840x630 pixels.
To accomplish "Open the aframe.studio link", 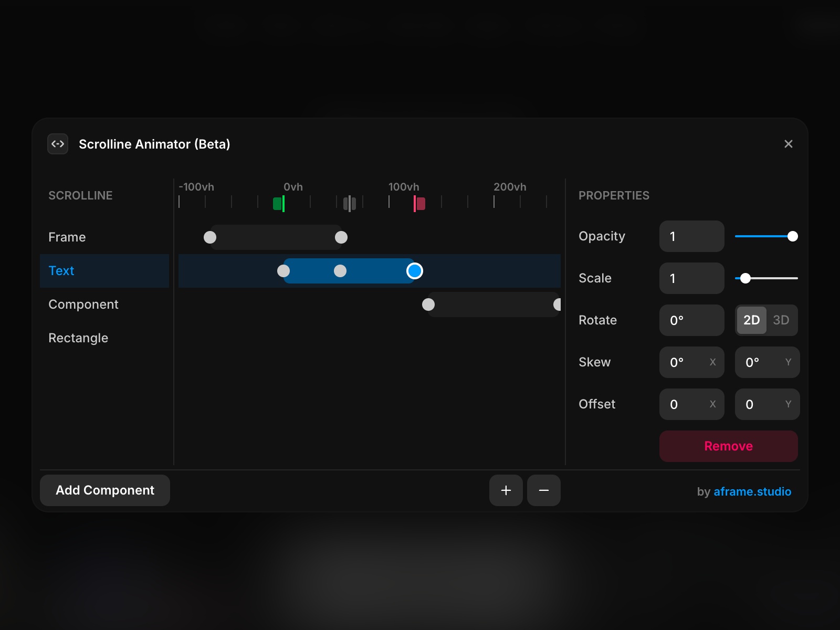I will [753, 492].
